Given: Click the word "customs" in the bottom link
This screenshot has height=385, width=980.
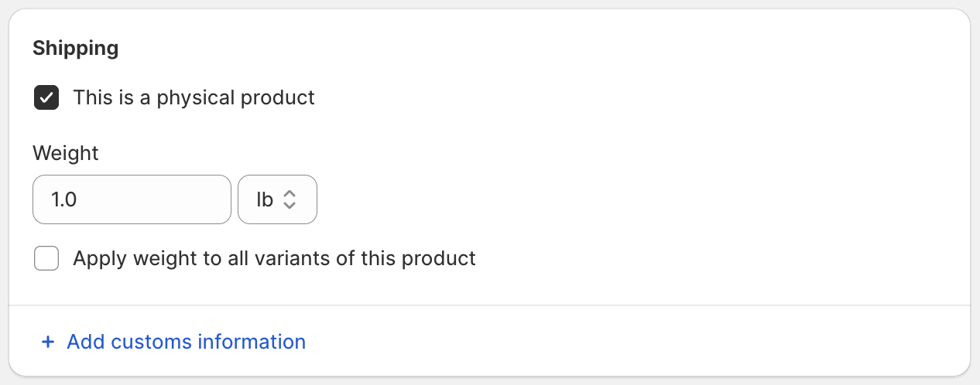Looking at the screenshot, I should click(153, 342).
